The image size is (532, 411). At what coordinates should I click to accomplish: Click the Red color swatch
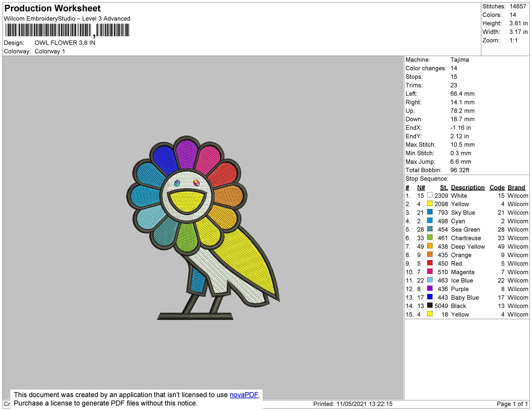click(x=430, y=263)
